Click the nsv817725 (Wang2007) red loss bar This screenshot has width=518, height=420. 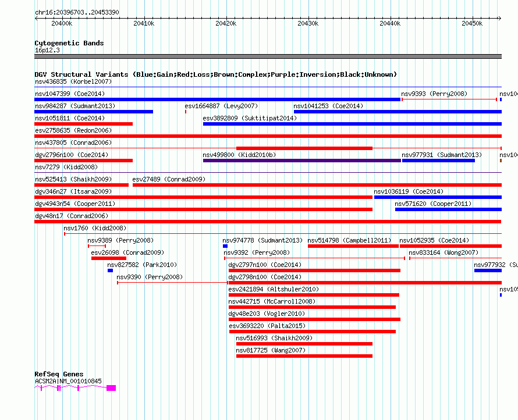point(304,356)
